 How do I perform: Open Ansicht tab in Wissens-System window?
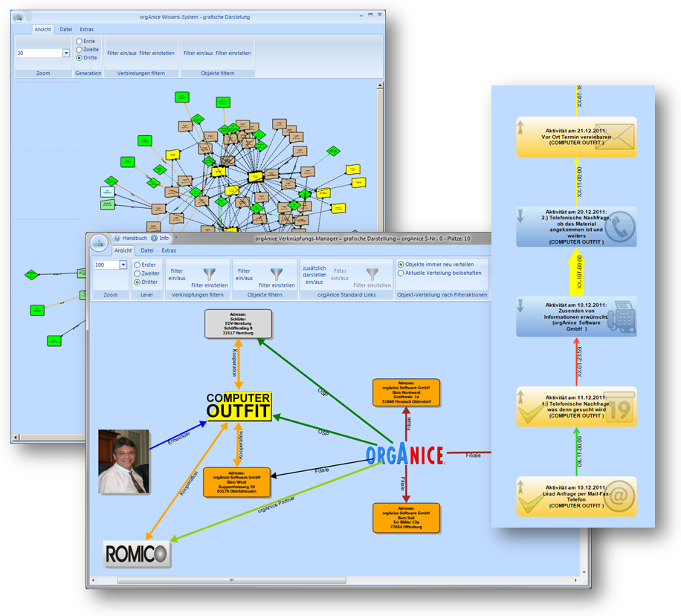pyautogui.click(x=43, y=29)
